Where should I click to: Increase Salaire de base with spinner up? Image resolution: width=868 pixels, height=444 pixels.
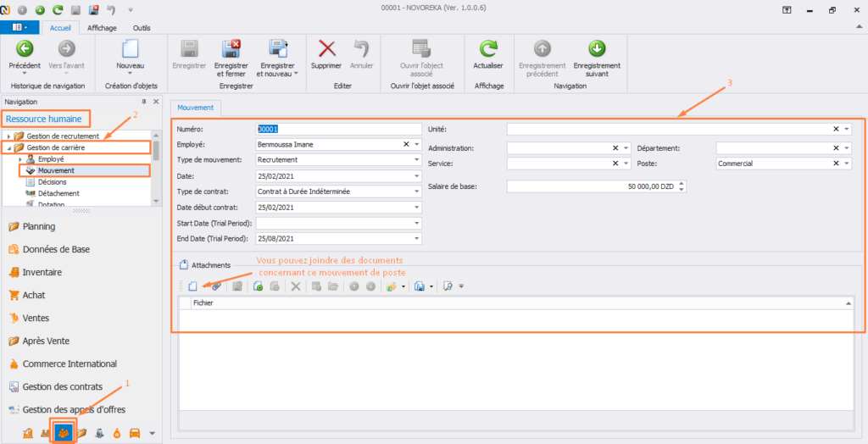pos(682,184)
